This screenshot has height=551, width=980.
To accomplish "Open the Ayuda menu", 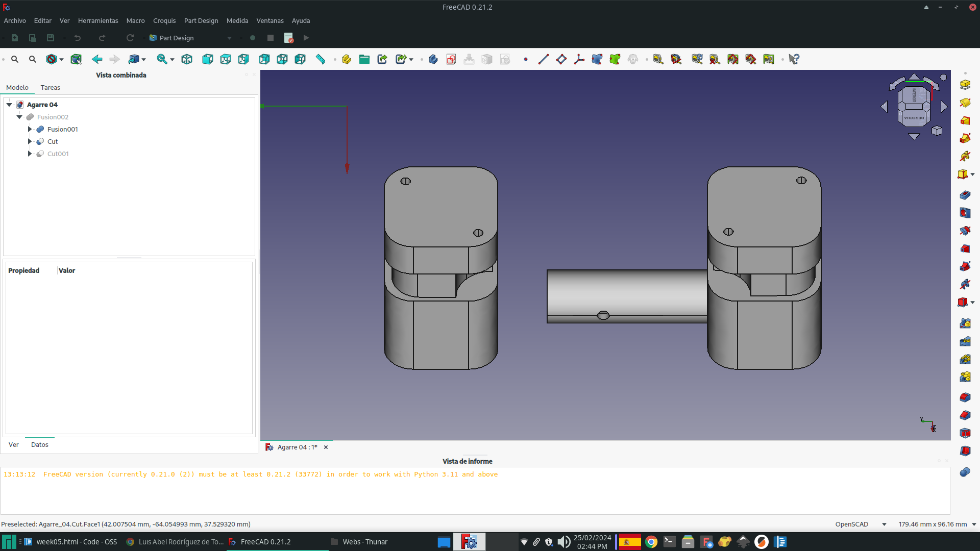I will [x=301, y=20].
